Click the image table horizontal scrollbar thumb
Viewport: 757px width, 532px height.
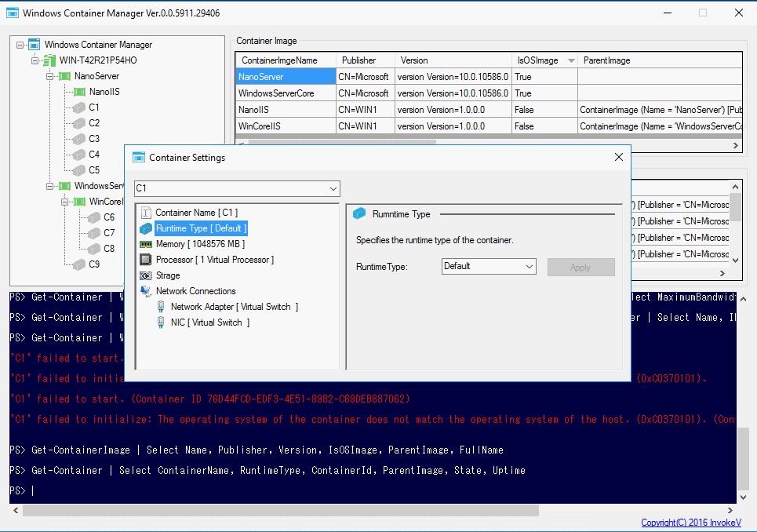(342, 143)
